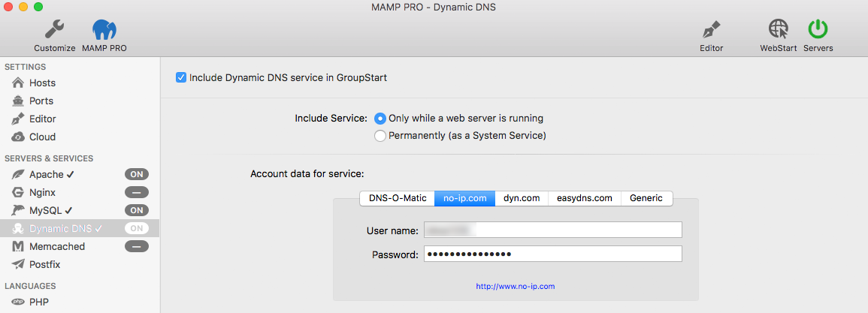Switch to DNS-O-Matic tab
The height and width of the screenshot is (313, 868).
coord(398,198)
